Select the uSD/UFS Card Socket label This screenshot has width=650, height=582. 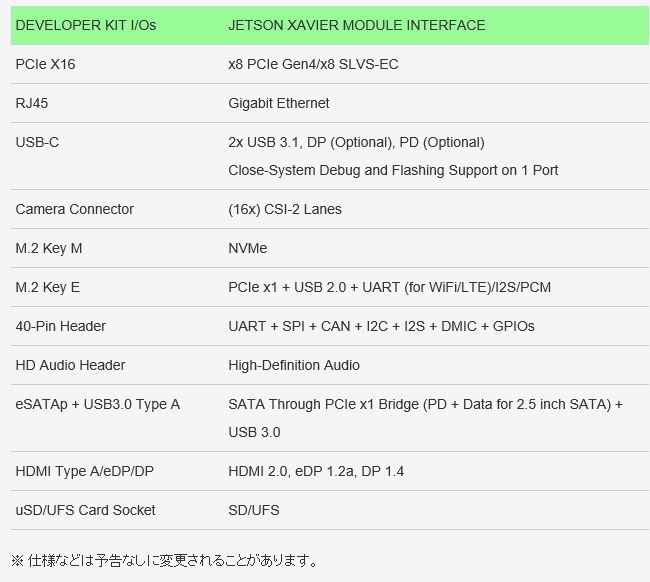tap(85, 510)
